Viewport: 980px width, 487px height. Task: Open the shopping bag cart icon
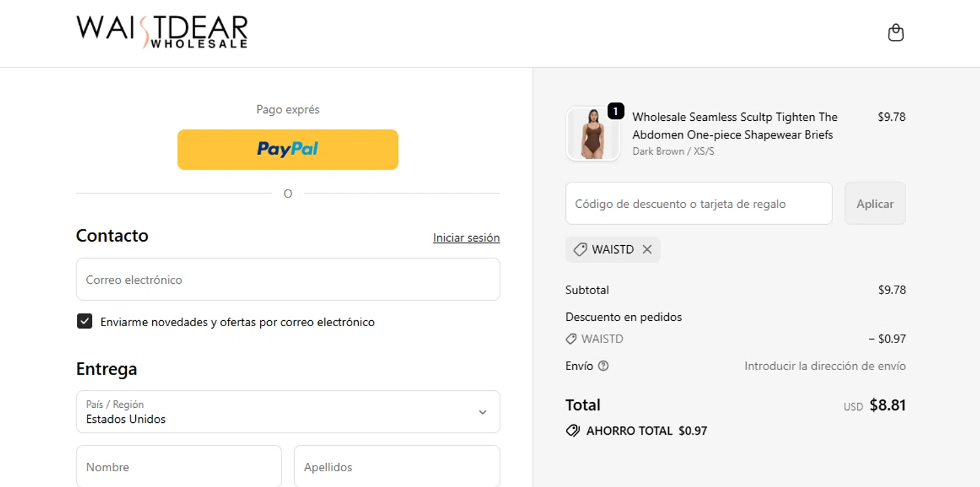(x=896, y=33)
